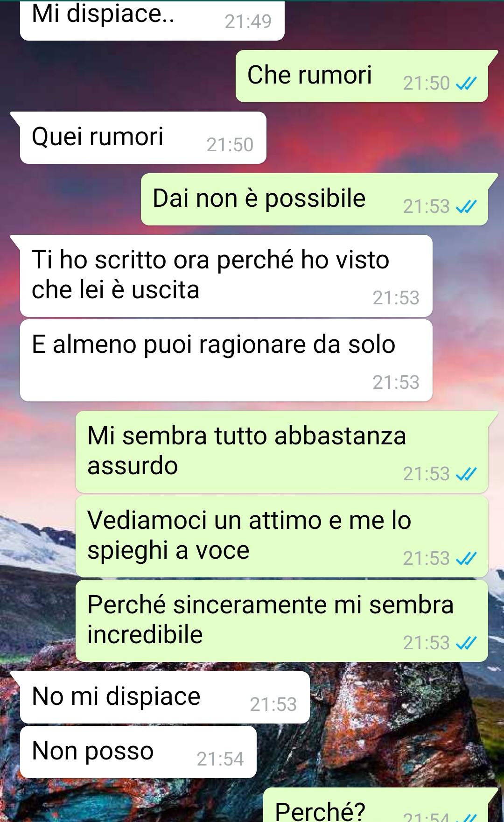Tap the blue ticks on 'Mi sembra tutto abbastanza assurdo'
This screenshot has height=822, width=504.
click(x=466, y=474)
